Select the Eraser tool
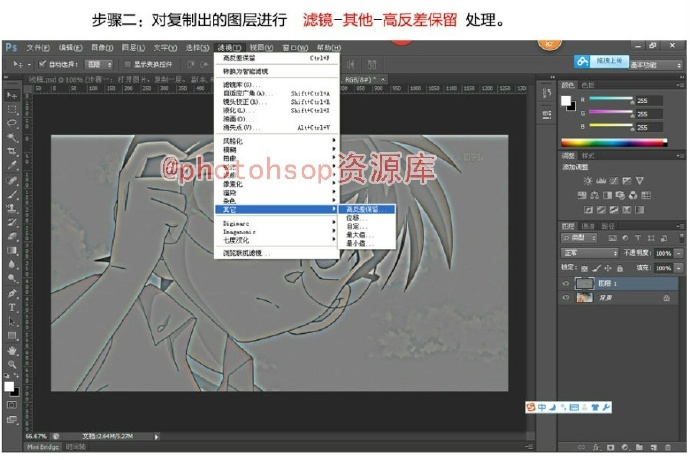 point(12,236)
